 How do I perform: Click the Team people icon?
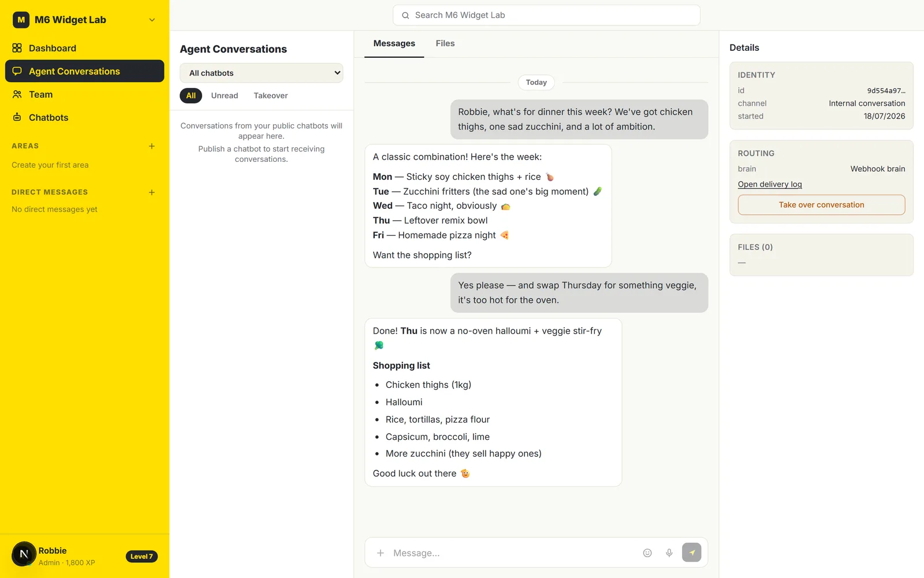(17, 94)
